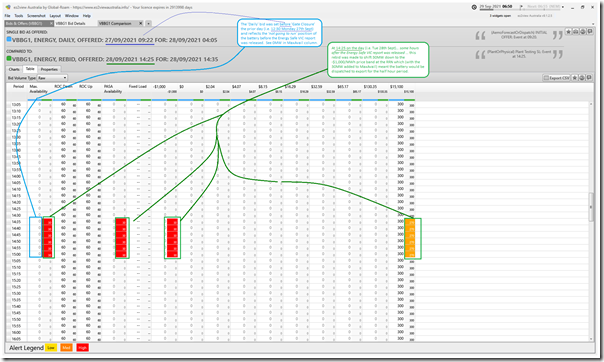
Task: Favourite the widget with header star icon
Action: [x=568, y=32]
